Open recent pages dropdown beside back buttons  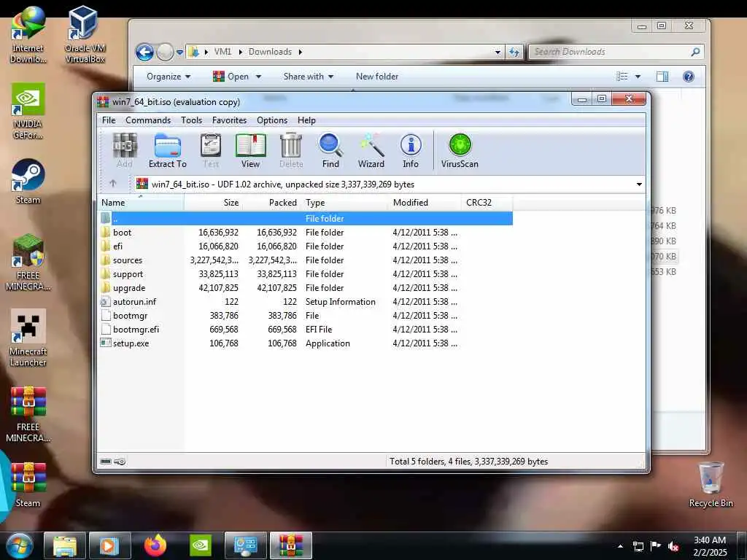(x=179, y=52)
